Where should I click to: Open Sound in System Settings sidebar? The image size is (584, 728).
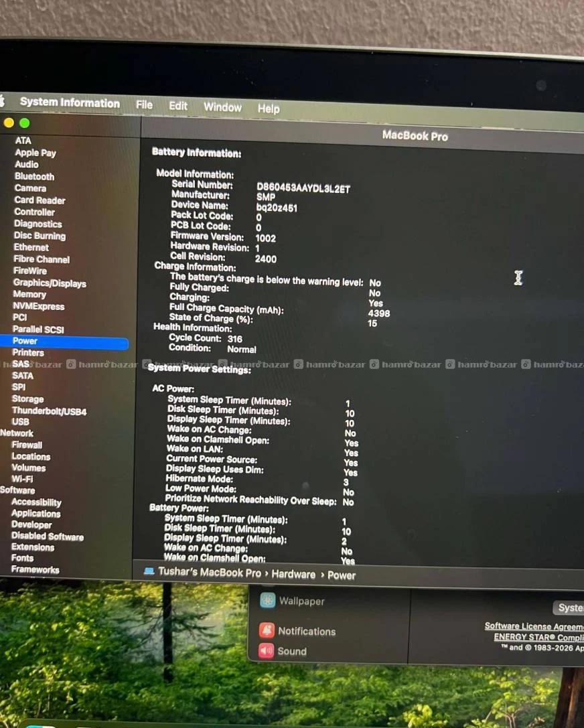tap(292, 652)
